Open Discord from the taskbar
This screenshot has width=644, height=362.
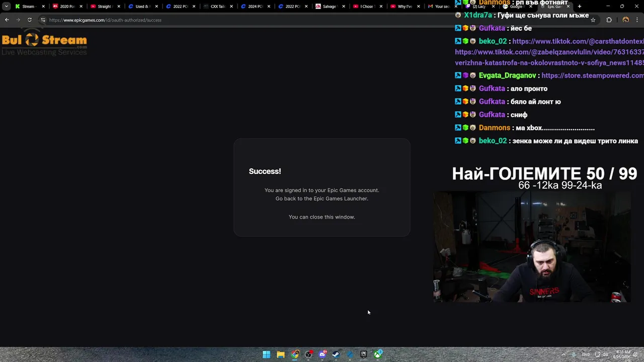click(x=323, y=354)
